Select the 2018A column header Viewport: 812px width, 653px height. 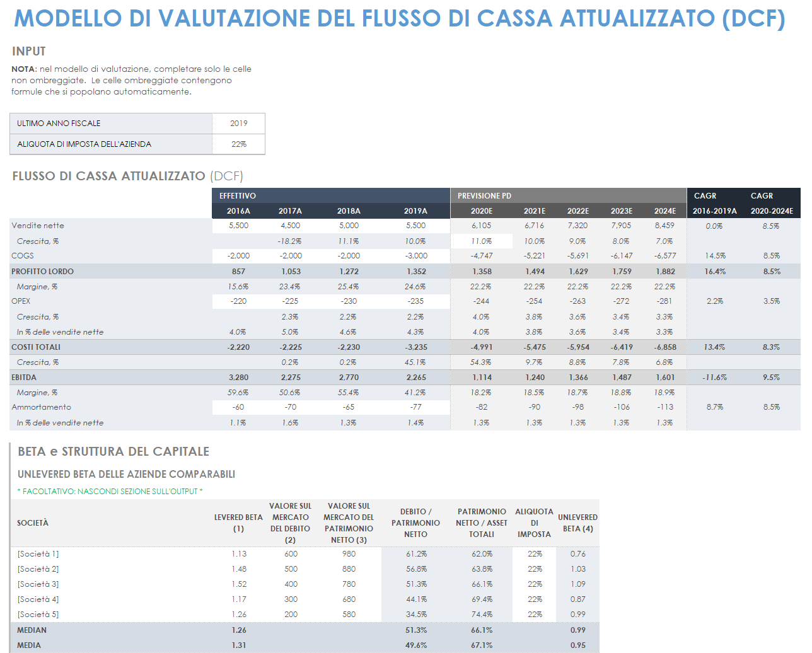point(349,211)
